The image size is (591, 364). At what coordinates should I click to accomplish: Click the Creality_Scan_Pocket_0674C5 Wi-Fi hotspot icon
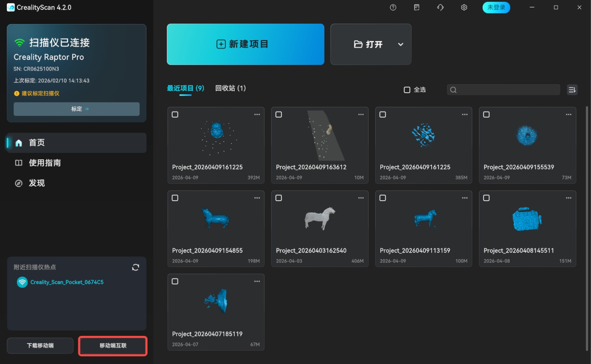(22, 282)
